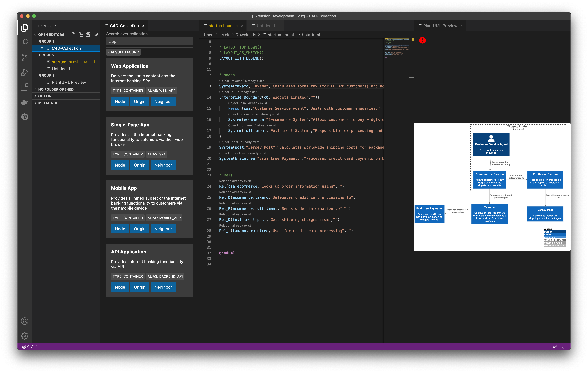This screenshot has height=373, width=588.
Task: Click the red preview error indicator
Action: click(422, 40)
